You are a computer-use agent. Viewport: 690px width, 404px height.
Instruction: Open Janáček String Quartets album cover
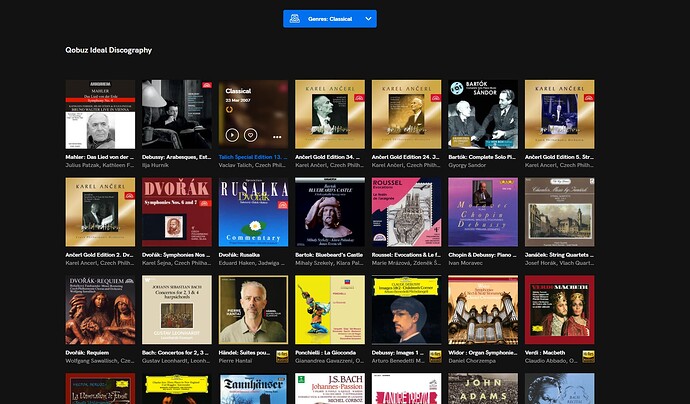click(x=560, y=212)
